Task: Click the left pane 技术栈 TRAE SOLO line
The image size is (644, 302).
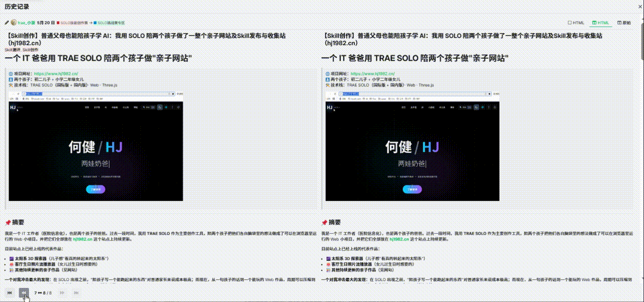Action: click(63, 86)
